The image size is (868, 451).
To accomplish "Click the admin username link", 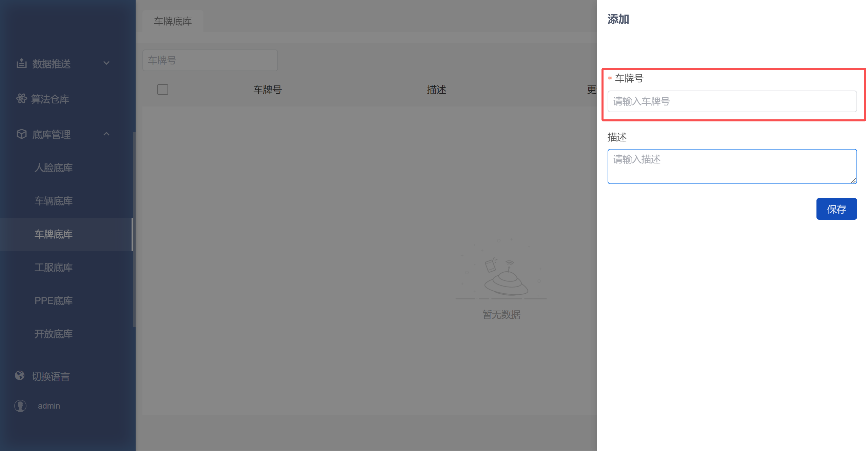I will [49, 406].
